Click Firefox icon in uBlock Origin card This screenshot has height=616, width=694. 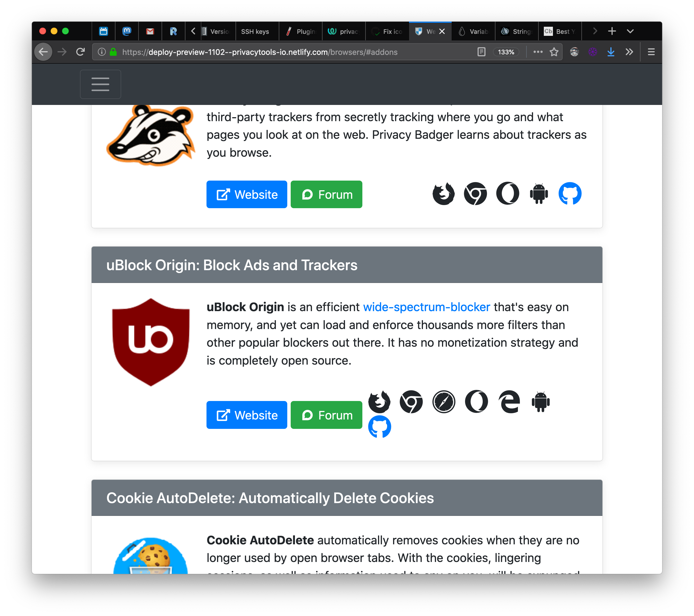(x=379, y=402)
